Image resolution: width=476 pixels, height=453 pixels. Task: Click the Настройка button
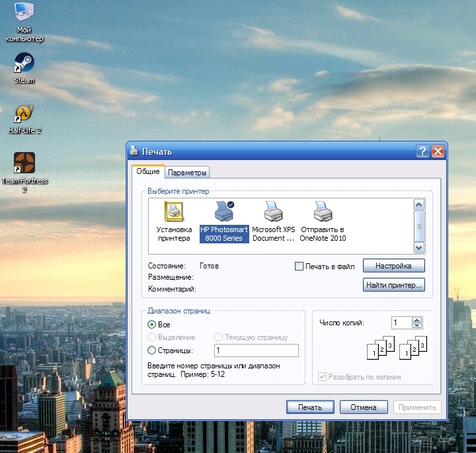(393, 266)
